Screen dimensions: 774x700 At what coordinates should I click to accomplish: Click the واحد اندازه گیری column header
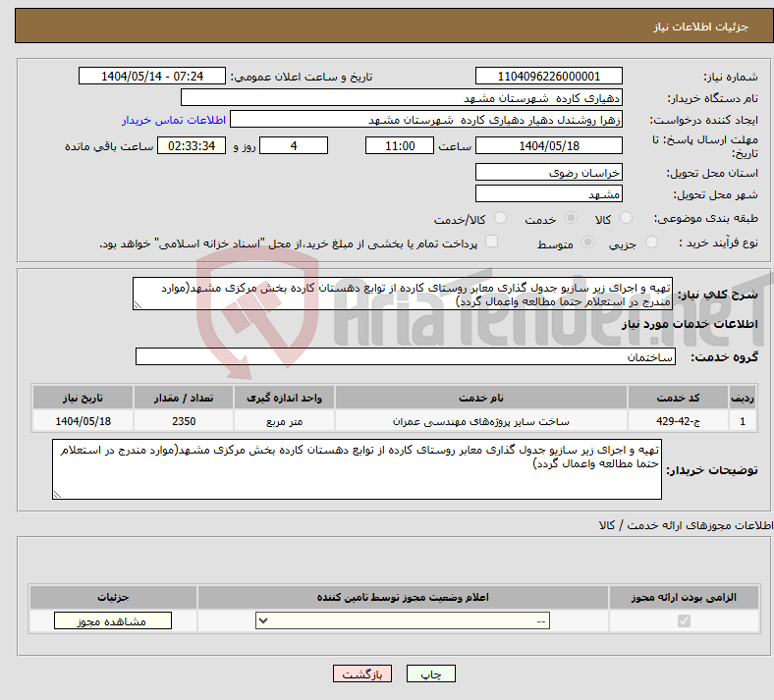coord(284,398)
